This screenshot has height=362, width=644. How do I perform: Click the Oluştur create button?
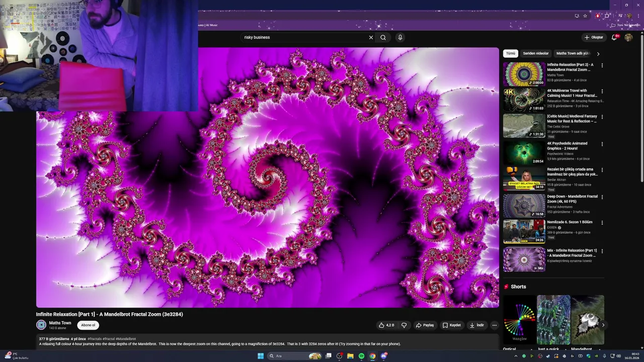tap(594, 37)
